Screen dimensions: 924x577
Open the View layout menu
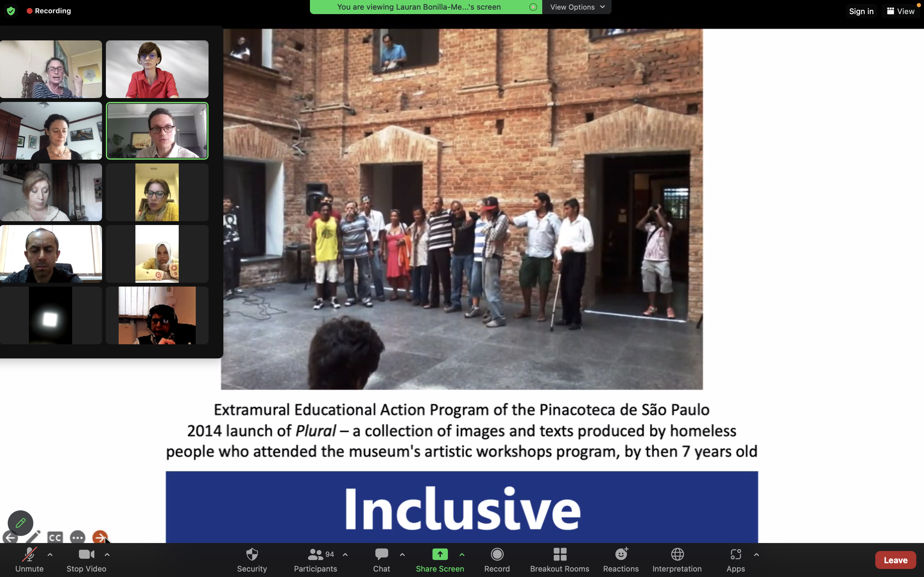click(901, 11)
